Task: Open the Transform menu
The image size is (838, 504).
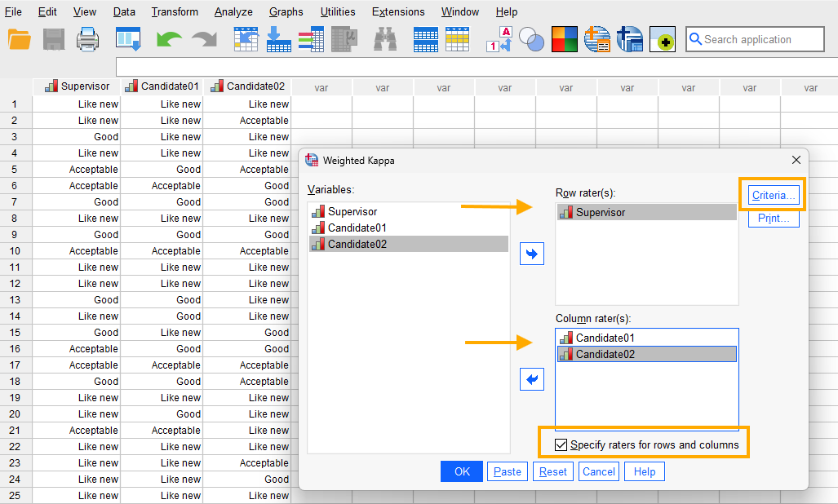Action: [175, 11]
